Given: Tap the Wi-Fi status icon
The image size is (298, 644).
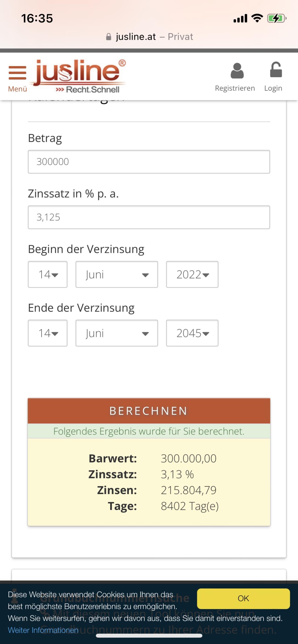Looking at the screenshot, I should (x=257, y=18).
